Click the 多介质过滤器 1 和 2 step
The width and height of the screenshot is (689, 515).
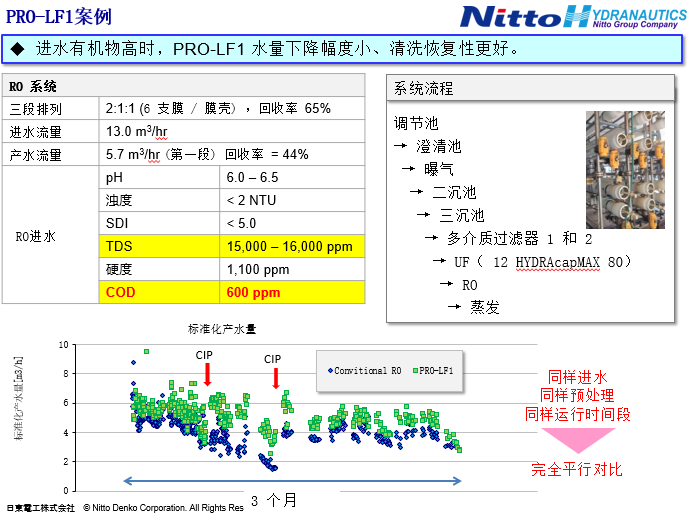pos(520,238)
